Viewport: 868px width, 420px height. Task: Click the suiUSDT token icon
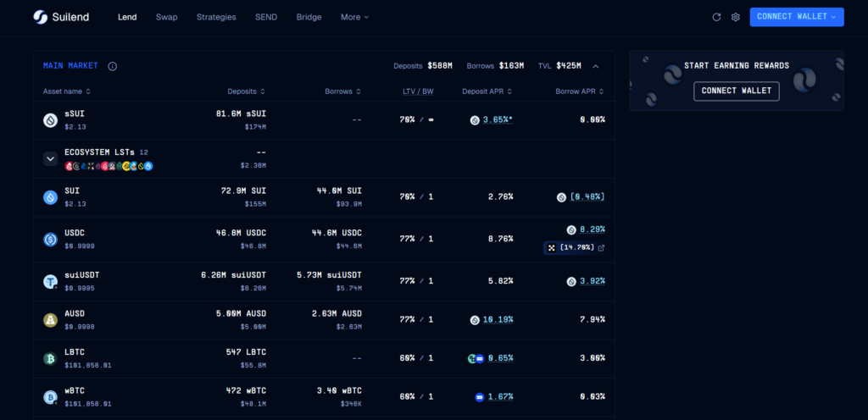50,281
